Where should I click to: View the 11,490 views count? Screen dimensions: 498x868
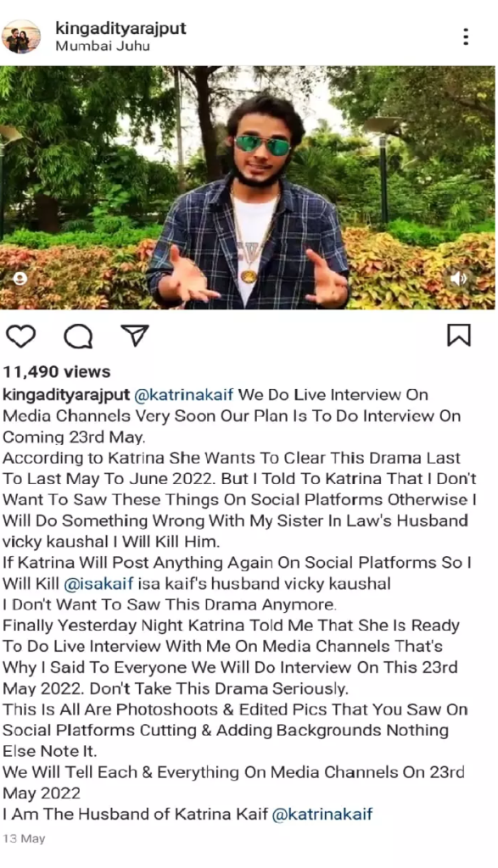(x=57, y=372)
